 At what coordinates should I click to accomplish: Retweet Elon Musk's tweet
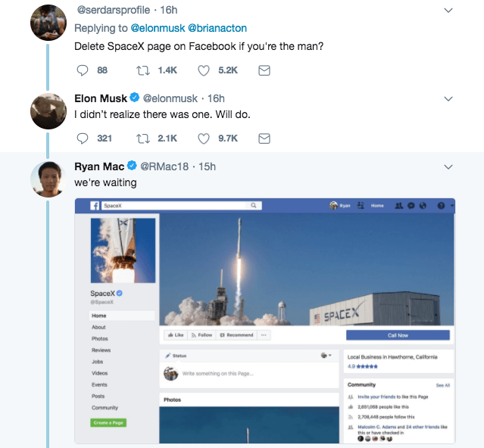[142, 138]
